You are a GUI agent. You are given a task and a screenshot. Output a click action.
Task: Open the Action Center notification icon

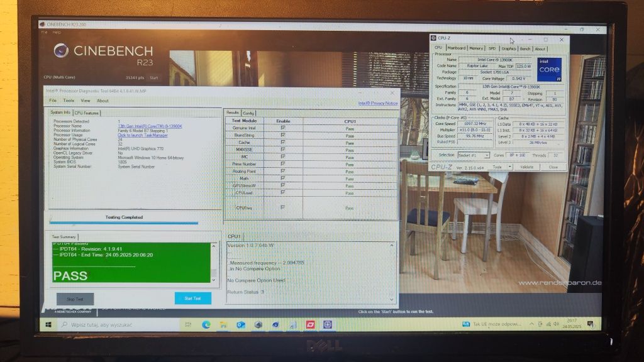pyautogui.click(x=590, y=324)
